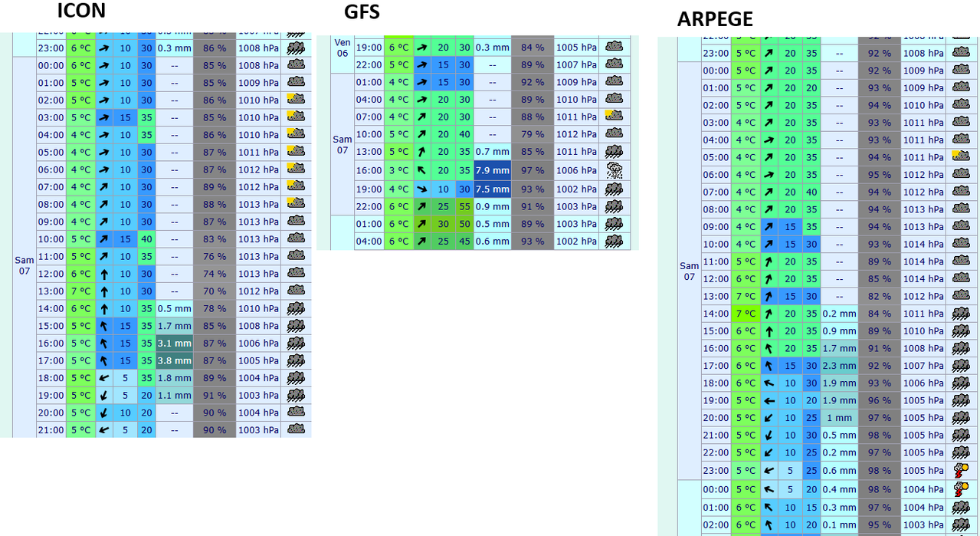Click the gust value 40 in ARPEGE 07:00 row
The width and height of the screenshot is (980, 536).
811,192
